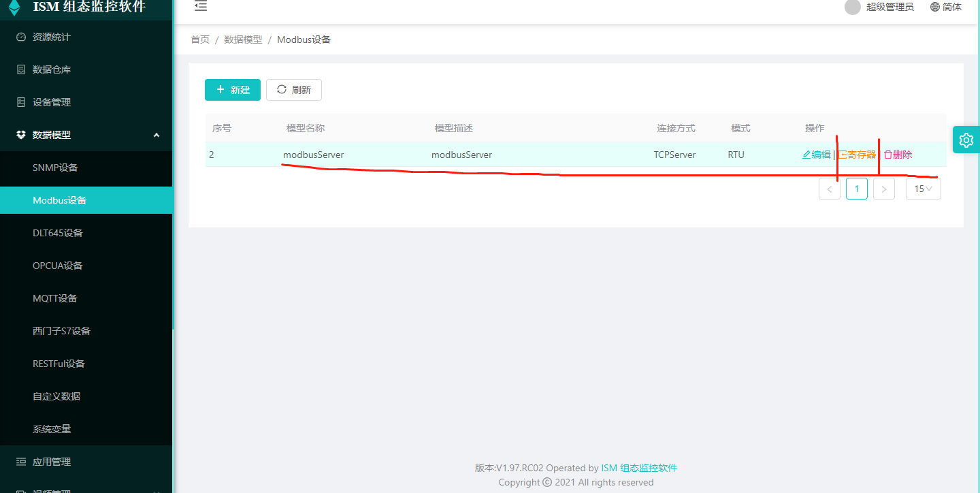
Task: Select MQTT设备 submenu item
Action: (86, 298)
